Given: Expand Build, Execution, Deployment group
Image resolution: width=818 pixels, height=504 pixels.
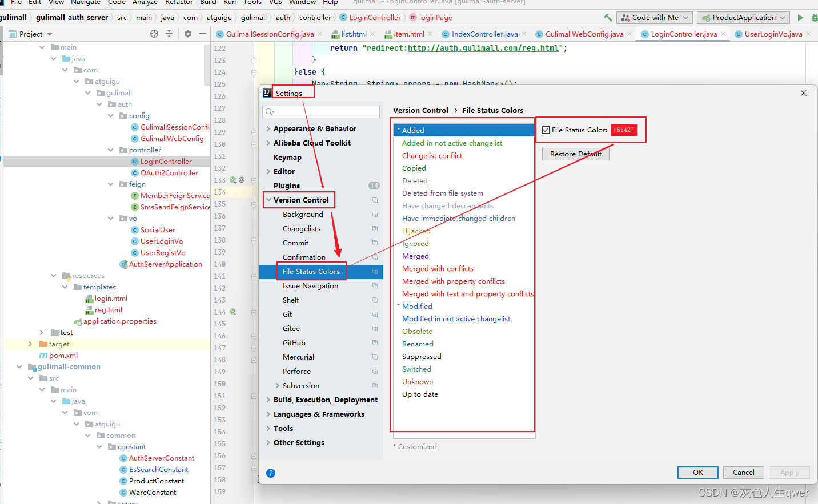Looking at the screenshot, I should [268, 400].
